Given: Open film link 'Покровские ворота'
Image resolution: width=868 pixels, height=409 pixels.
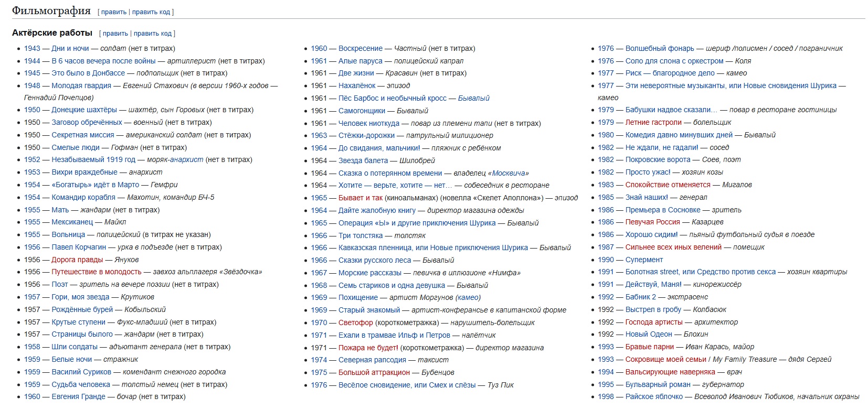Looking at the screenshot, I should point(658,159).
